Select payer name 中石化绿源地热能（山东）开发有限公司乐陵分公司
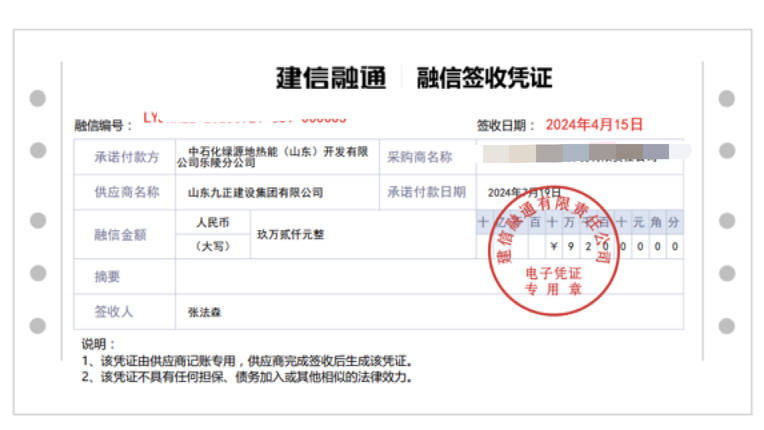This screenshot has height=430, width=764. coord(273,157)
